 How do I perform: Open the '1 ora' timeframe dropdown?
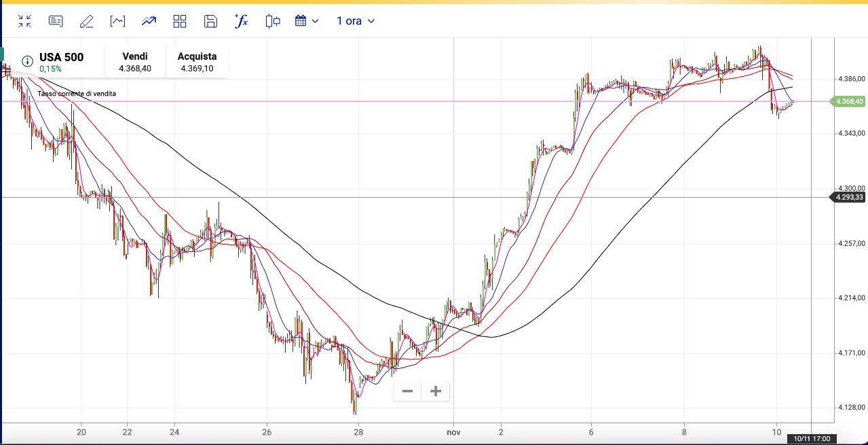356,21
